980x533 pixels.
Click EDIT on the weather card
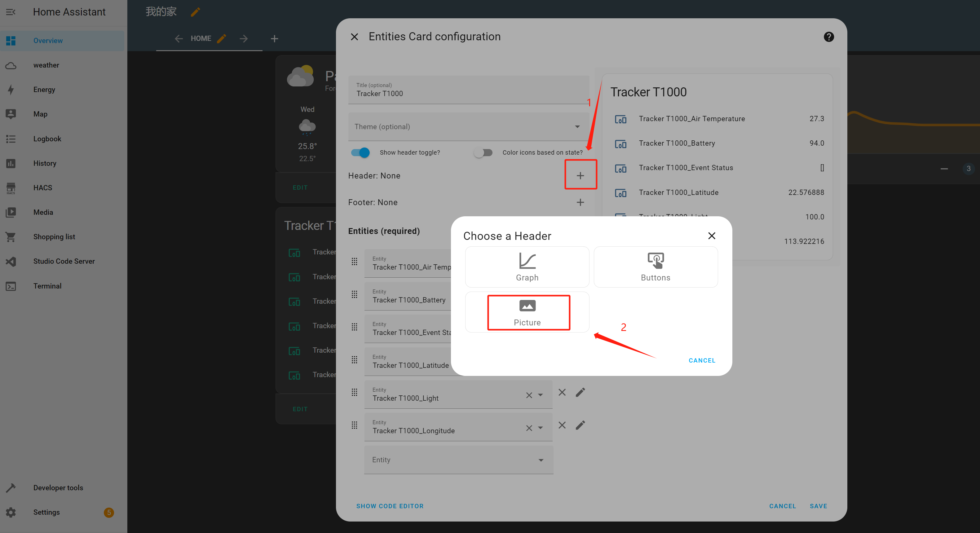(x=300, y=187)
